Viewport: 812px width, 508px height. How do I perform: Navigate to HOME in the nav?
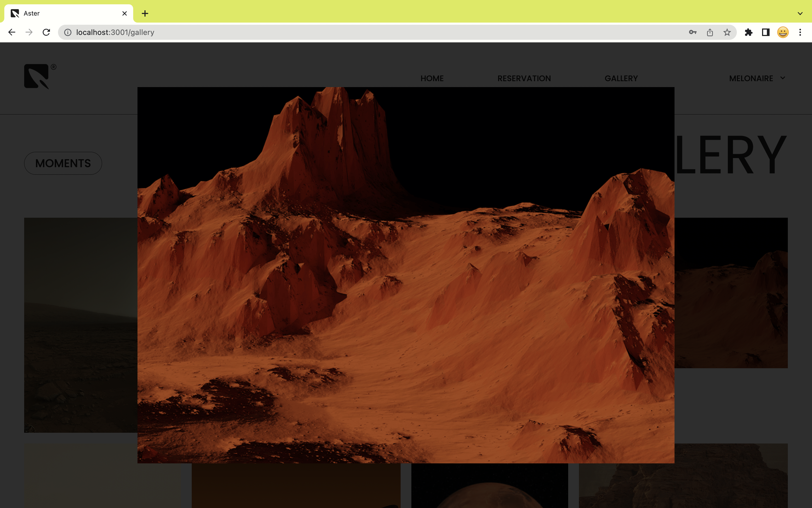tap(432, 78)
